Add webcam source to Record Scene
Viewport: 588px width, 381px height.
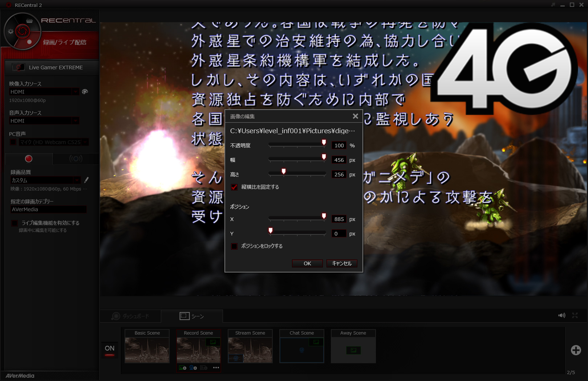click(x=193, y=368)
